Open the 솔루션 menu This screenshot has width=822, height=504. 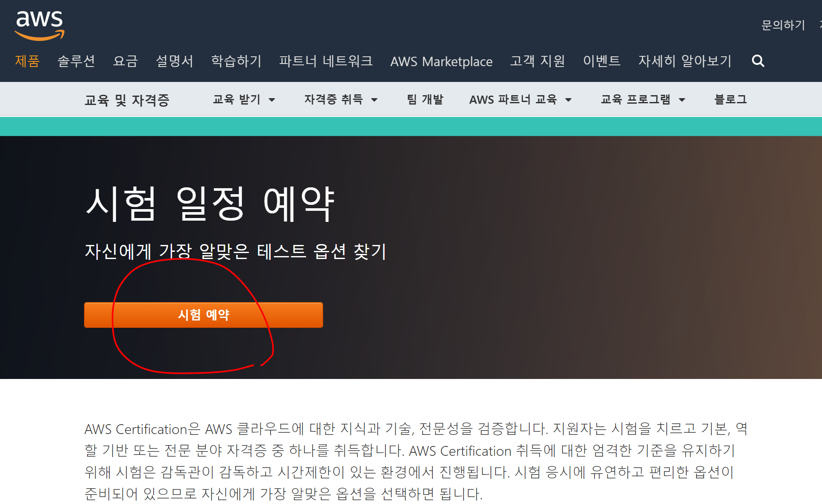pyautogui.click(x=76, y=61)
